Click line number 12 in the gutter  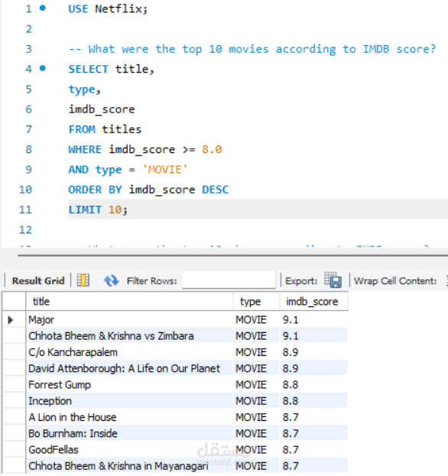pos(25,230)
